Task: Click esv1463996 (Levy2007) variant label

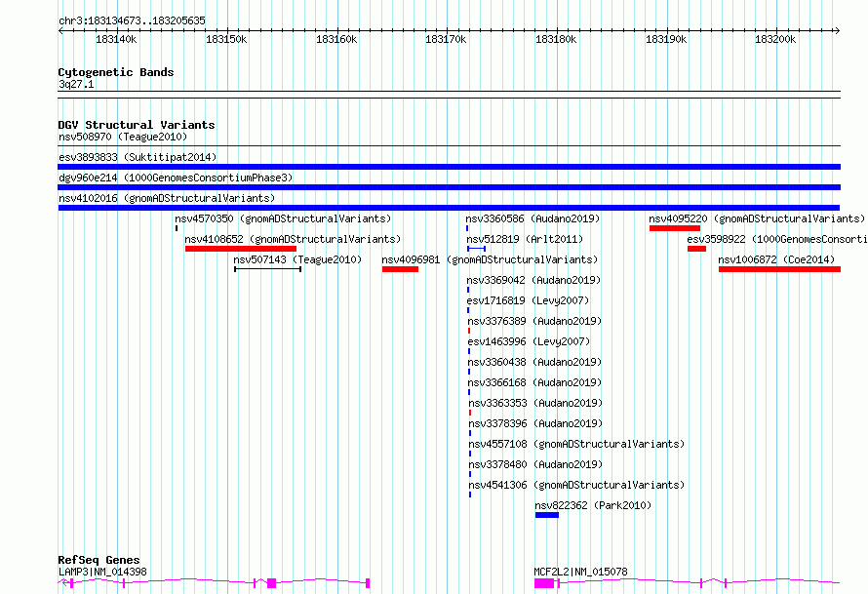Action: coord(530,341)
